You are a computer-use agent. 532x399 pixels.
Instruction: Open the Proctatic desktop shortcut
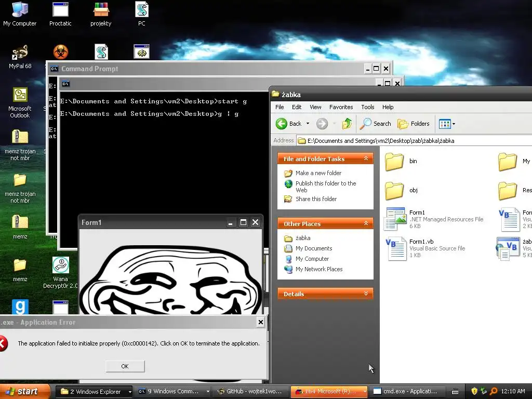coord(60,14)
